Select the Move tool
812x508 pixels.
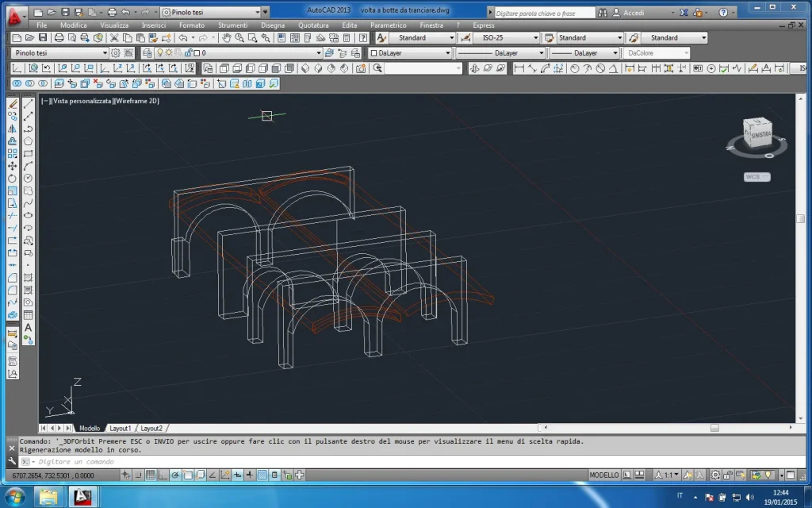point(13,166)
